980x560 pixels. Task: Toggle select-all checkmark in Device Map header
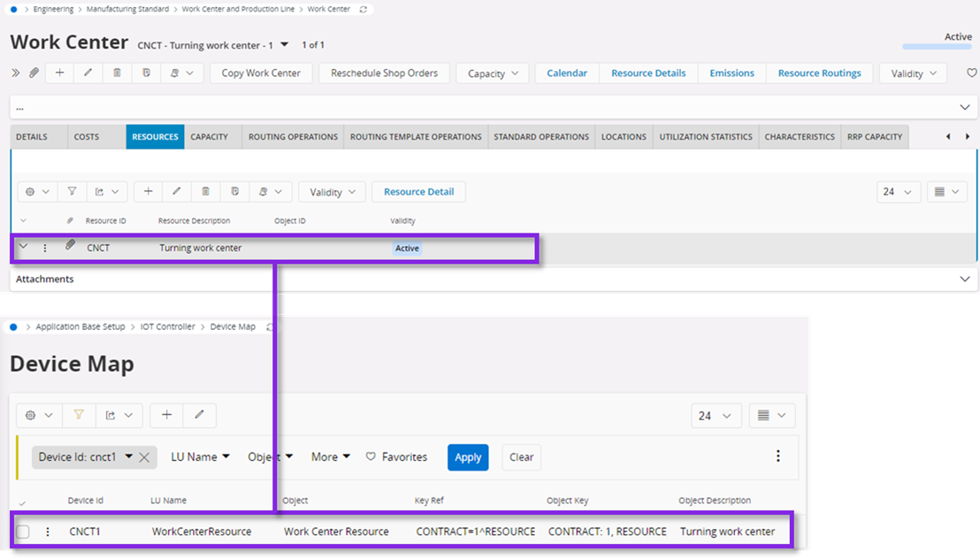pyautogui.click(x=22, y=502)
